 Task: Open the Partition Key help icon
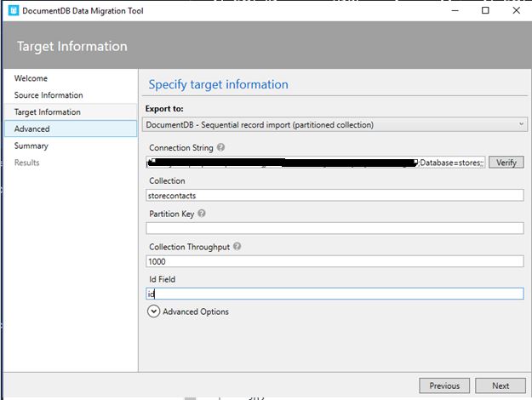[x=202, y=214]
